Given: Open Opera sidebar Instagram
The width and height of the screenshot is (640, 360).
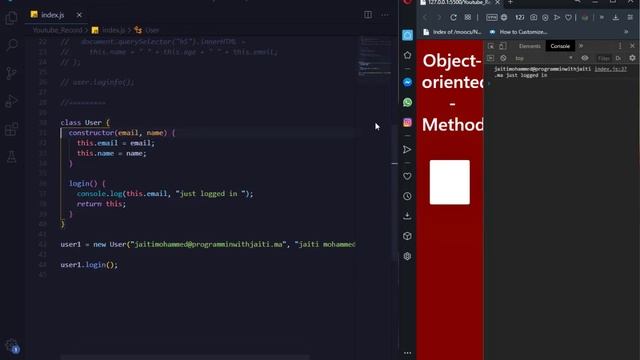Looking at the screenshot, I should click(x=407, y=122).
